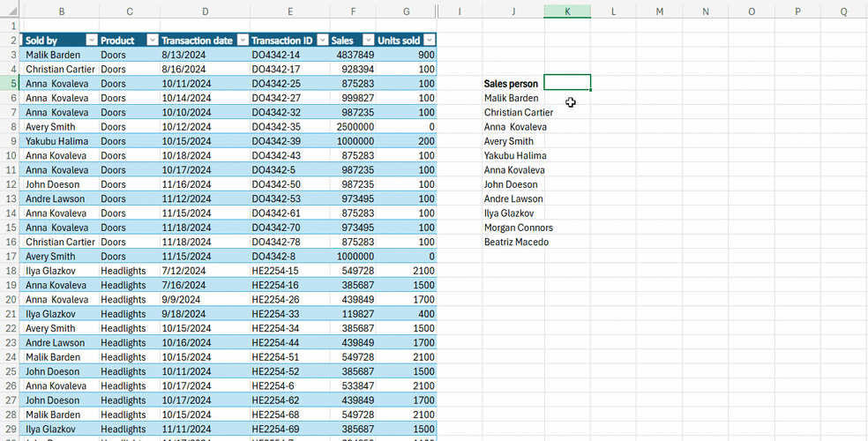Click date cell 7/12/2024
Screen dimensions: 868x441
(x=183, y=271)
